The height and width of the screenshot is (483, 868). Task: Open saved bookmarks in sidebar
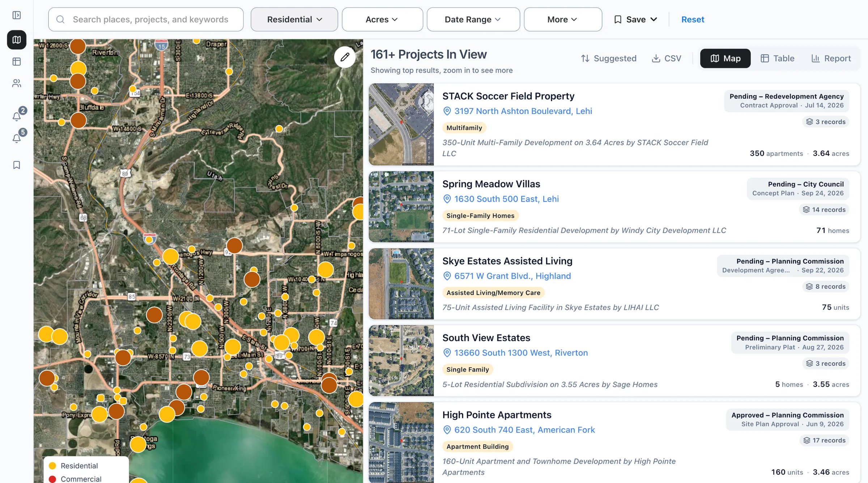[17, 165]
